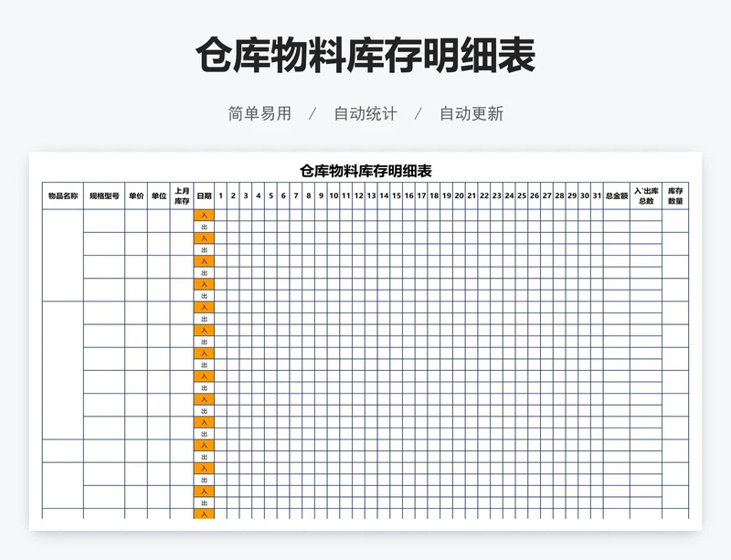Choose day 20 column header
Viewport: 731px width, 560px height.
pyautogui.click(x=460, y=195)
